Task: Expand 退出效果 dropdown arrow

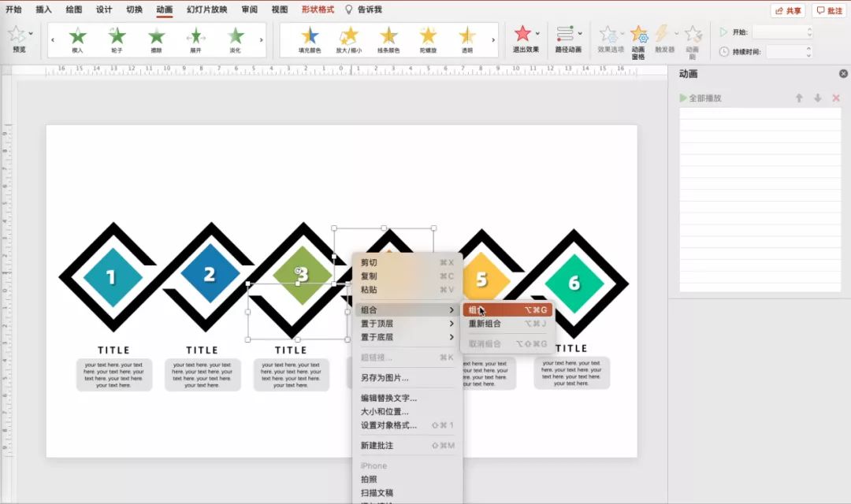Action: [x=538, y=34]
